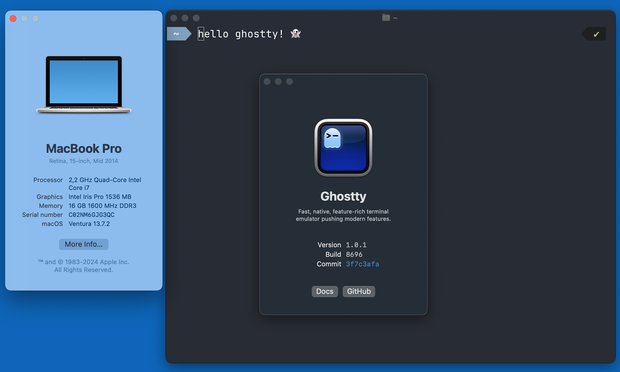
Task: Click the terminal cursor at the prompt start
Action: point(201,34)
